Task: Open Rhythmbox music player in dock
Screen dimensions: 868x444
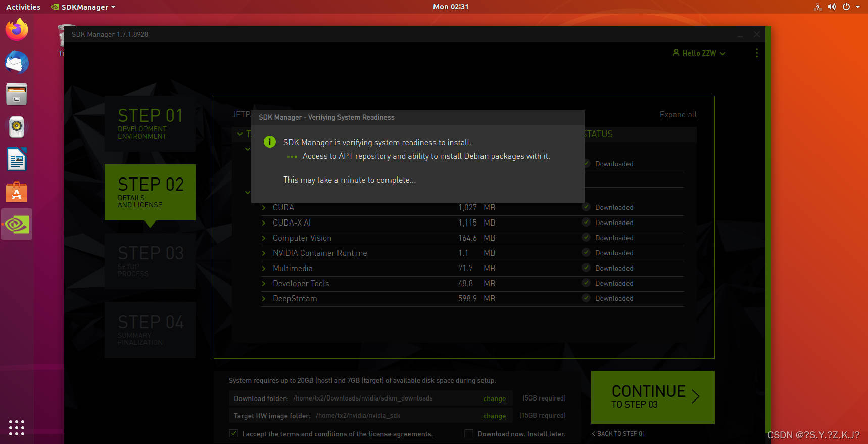Action: point(17,127)
